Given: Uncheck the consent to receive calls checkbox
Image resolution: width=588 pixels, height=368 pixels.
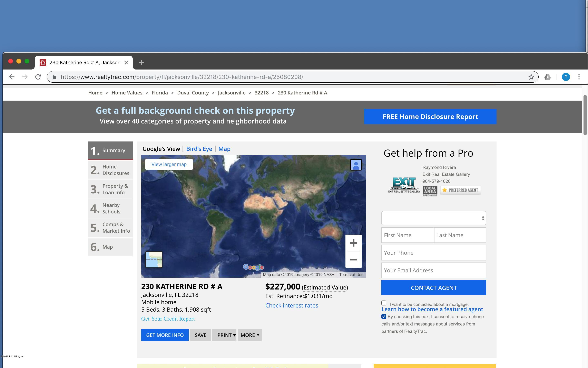Looking at the screenshot, I should (x=384, y=316).
